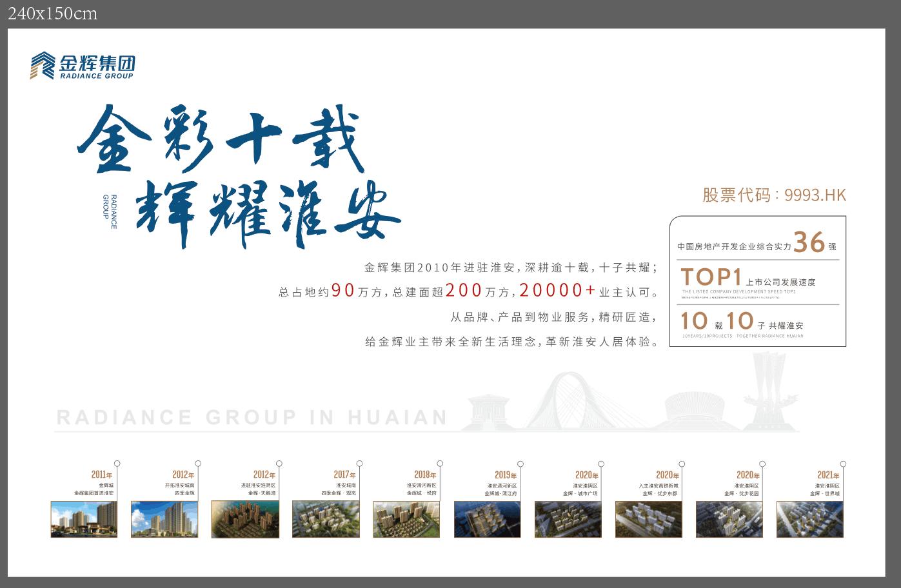Click the vertical RADIANCE GROUP sidebar label

click(x=110, y=210)
